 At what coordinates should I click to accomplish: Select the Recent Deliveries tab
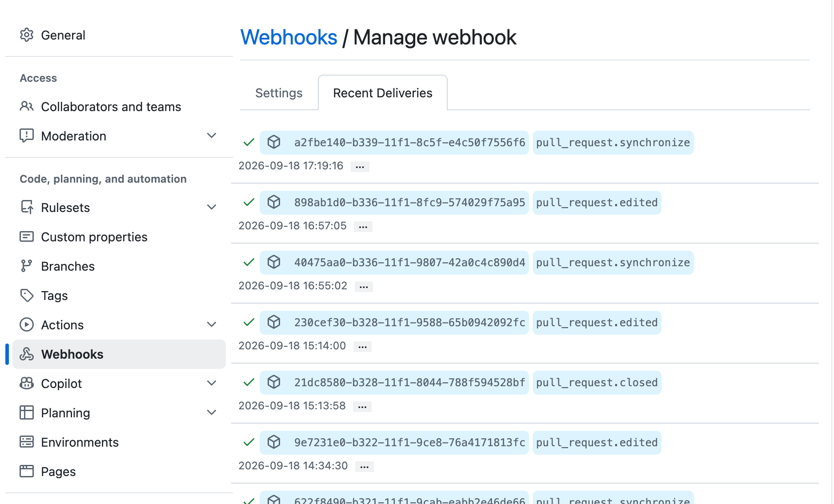[383, 93]
